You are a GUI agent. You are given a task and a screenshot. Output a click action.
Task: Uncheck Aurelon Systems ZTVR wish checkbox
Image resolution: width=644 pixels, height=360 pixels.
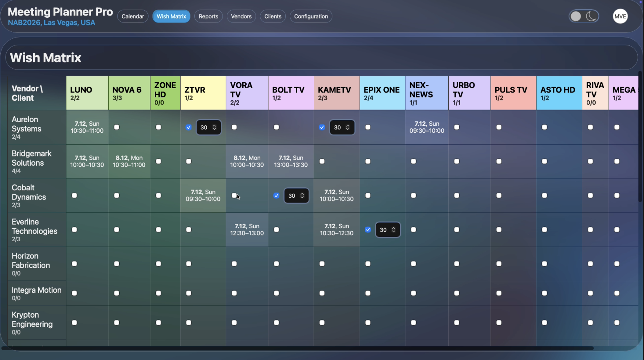click(189, 127)
